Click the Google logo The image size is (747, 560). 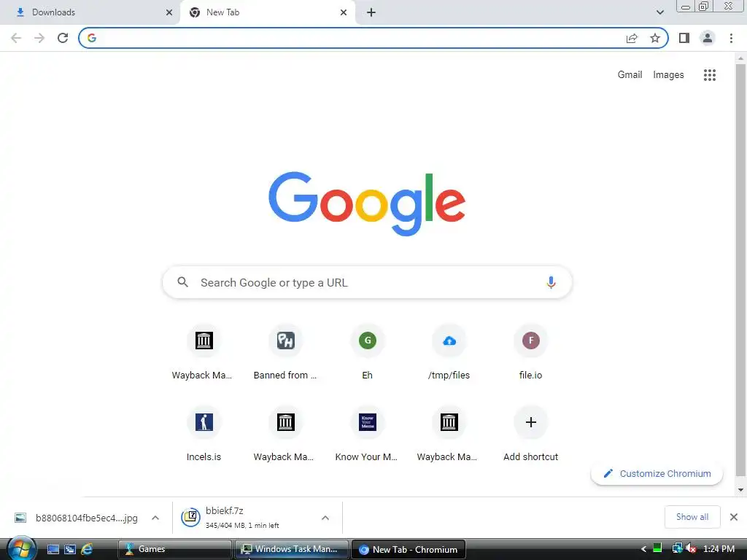click(x=367, y=203)
